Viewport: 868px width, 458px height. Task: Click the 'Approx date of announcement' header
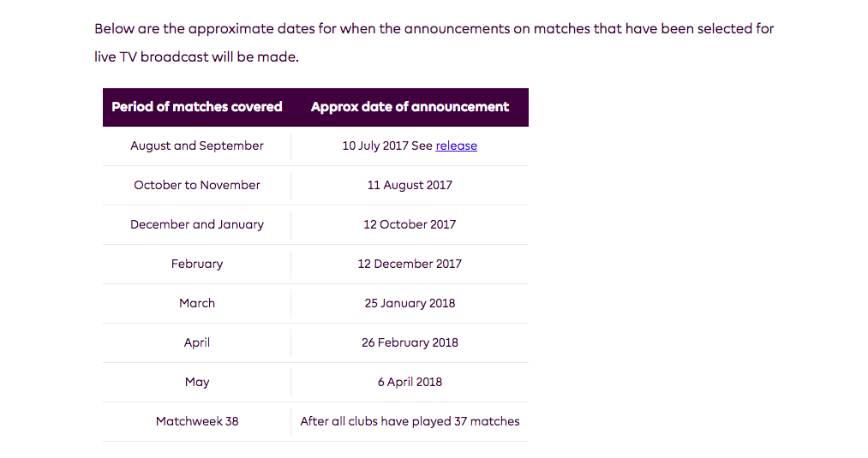tap(410, 107)
